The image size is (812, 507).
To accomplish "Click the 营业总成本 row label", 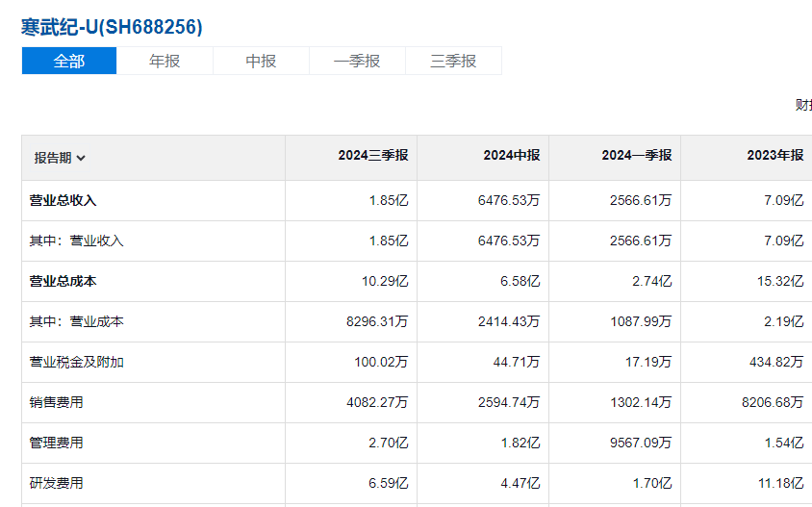I will tap(63, 282).
